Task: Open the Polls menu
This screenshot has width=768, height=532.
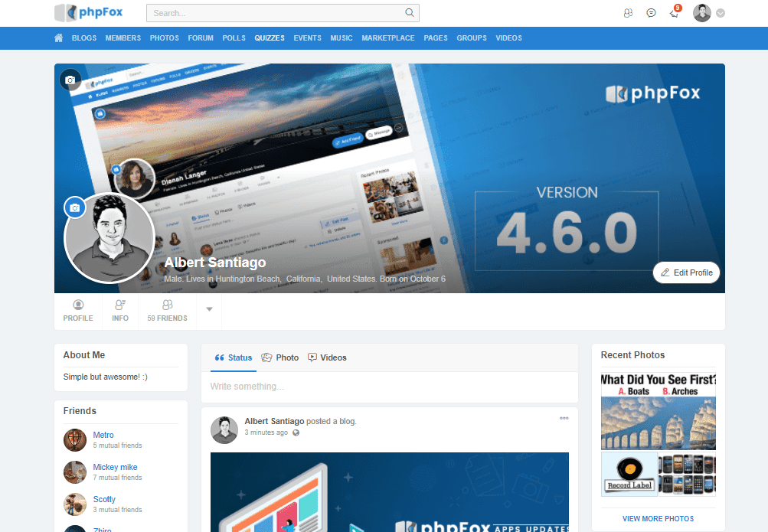Action: coord(234,38)
